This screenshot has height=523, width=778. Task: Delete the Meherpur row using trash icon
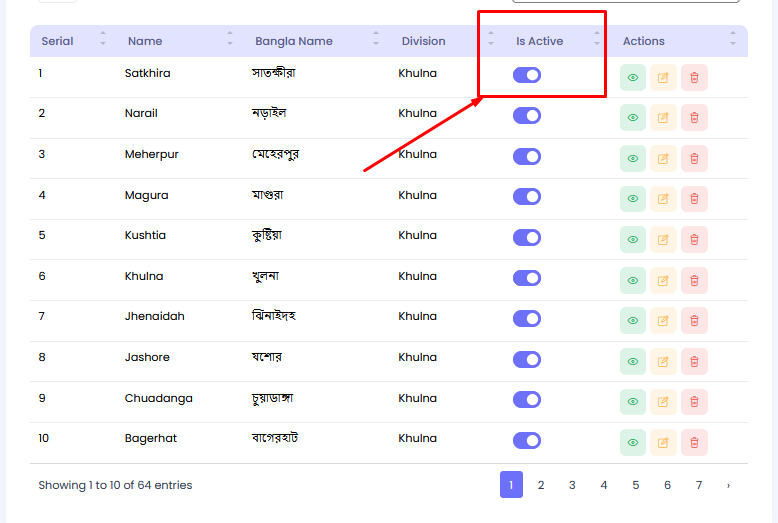click(x=694, y=158)
